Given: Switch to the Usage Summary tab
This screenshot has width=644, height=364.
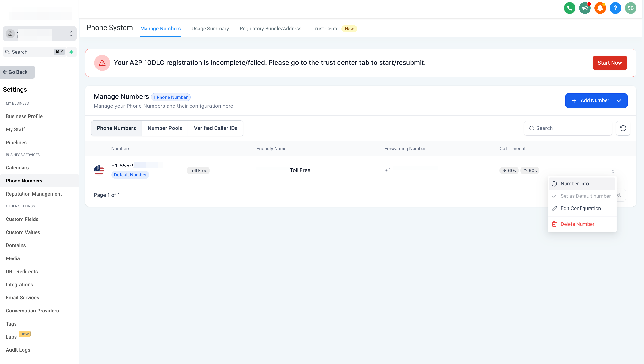Looking at the screenshot, I should (x=210, y=29).
